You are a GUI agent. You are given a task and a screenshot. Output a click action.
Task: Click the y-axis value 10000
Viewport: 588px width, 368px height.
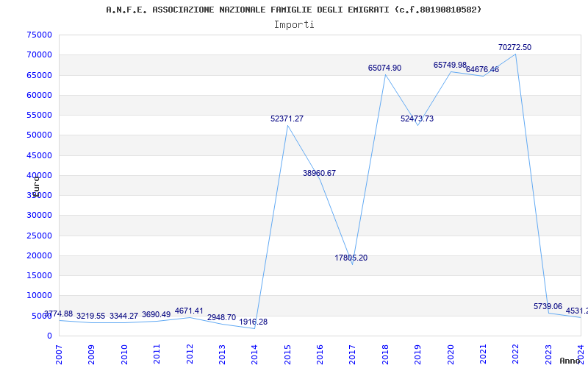pyautogui.click(x=40, y=296)
